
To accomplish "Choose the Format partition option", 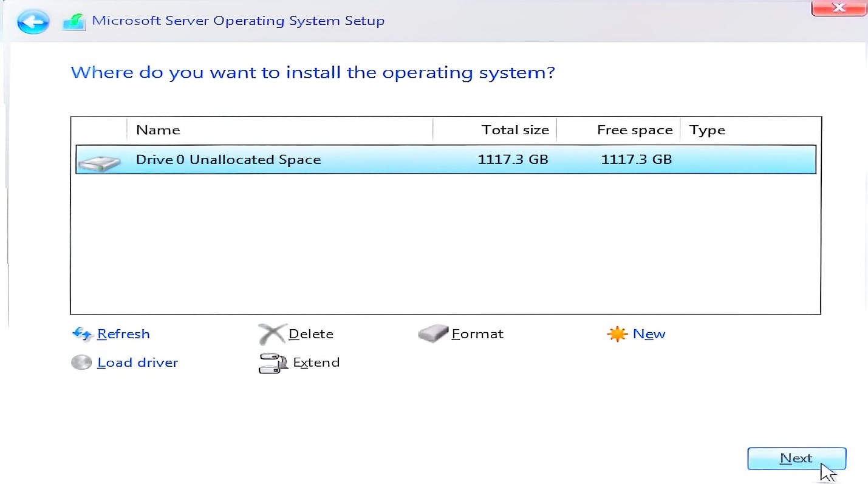I will pyautogui.click(x=477, y=334).
